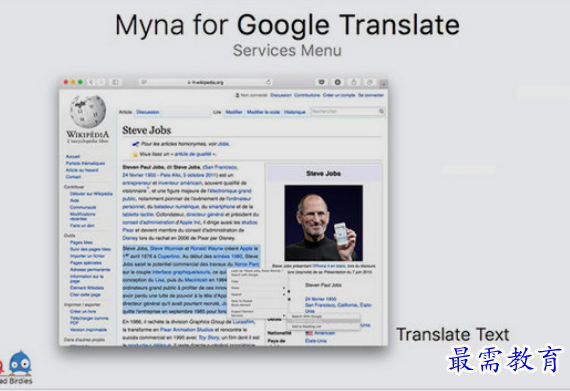Click the Share icon in Safari toolbar
The height and width of the screenshot is (391, 570).
point(354,82)
